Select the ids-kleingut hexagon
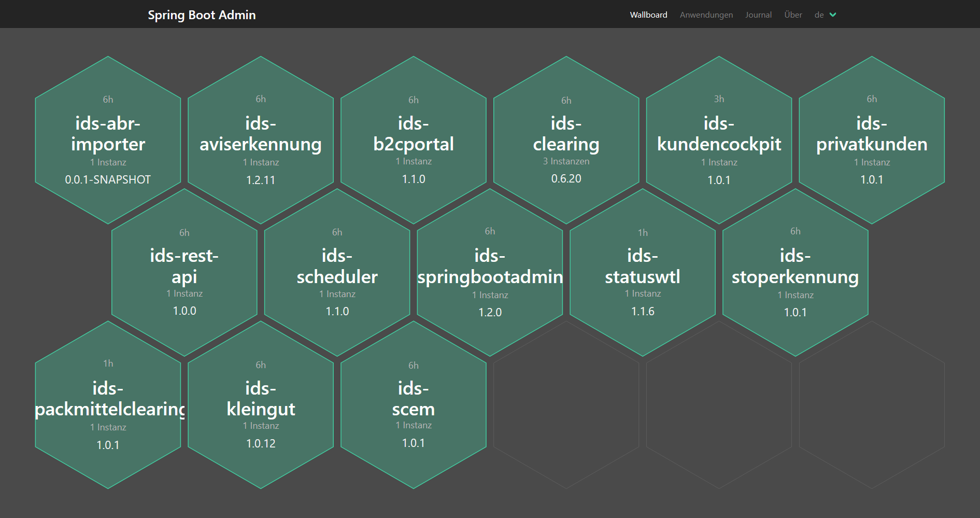This screenshot has height=518, width=980. [x=261, y=404]
